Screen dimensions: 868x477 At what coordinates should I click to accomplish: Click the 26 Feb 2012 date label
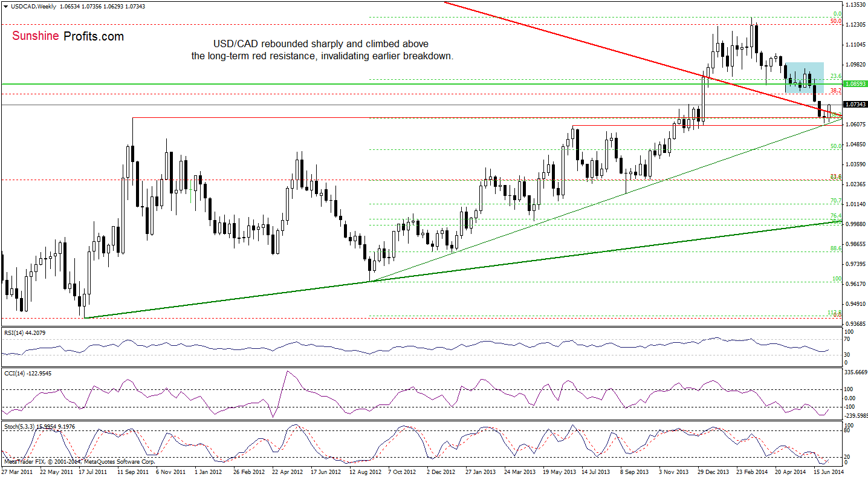tap(250, 470)
